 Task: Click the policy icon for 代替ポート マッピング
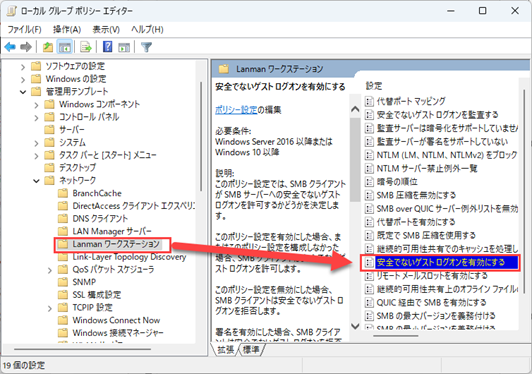tap(369, 101)
